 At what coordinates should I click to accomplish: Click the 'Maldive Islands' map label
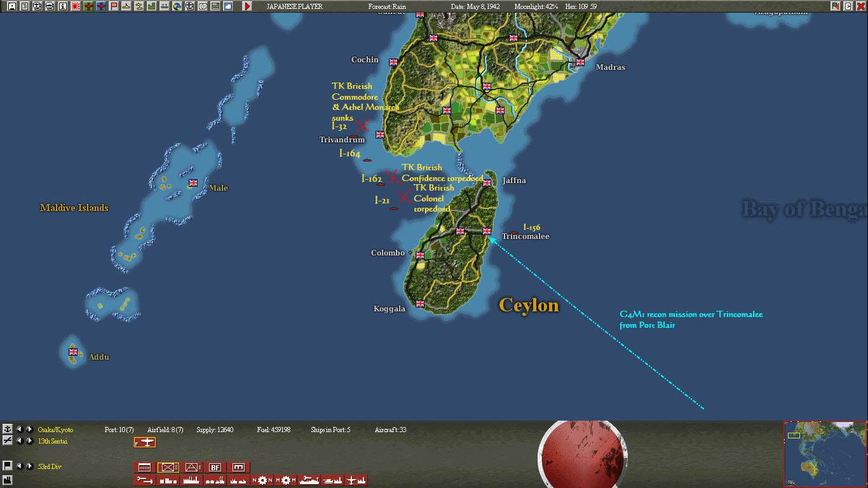[x=74, y=208]
